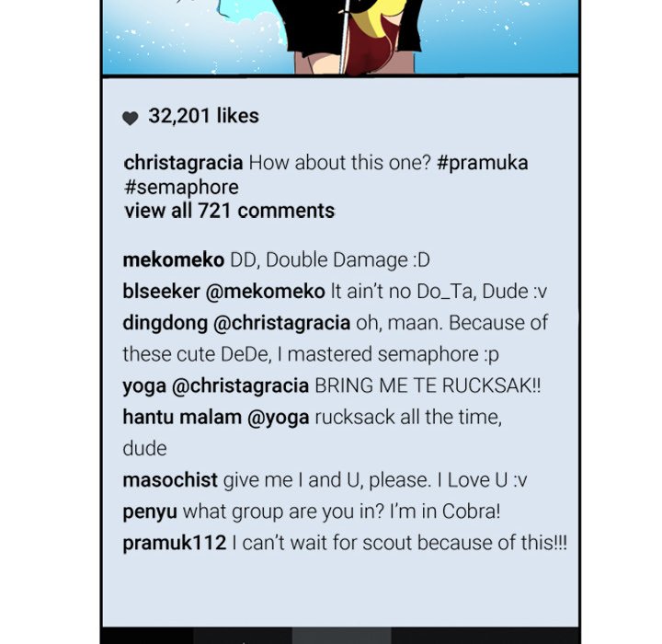Open the @christagracia mention in dingdong's comment

[281, 323]
